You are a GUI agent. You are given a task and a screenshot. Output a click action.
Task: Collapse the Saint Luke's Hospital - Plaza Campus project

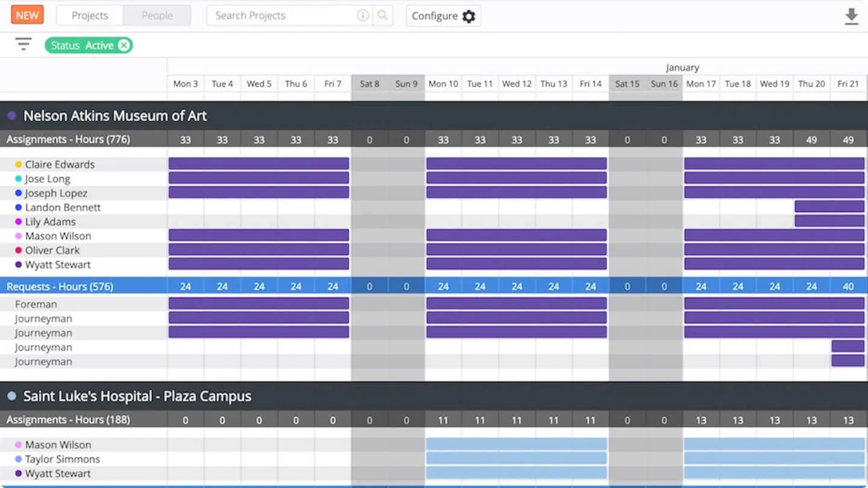pos(137,396)
